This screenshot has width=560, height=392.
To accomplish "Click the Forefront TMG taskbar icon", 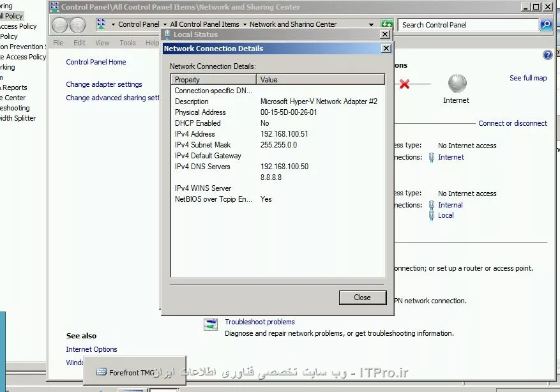I will tap(102, 372).
